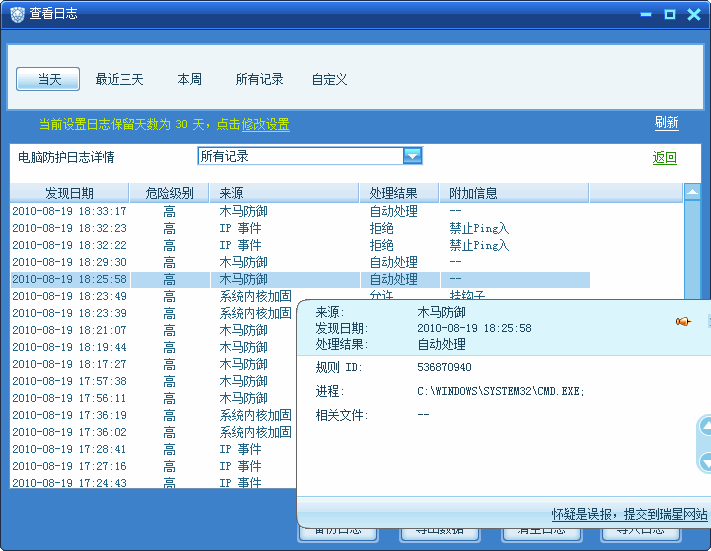Click the pin icon in details popup

click(683, 321)
